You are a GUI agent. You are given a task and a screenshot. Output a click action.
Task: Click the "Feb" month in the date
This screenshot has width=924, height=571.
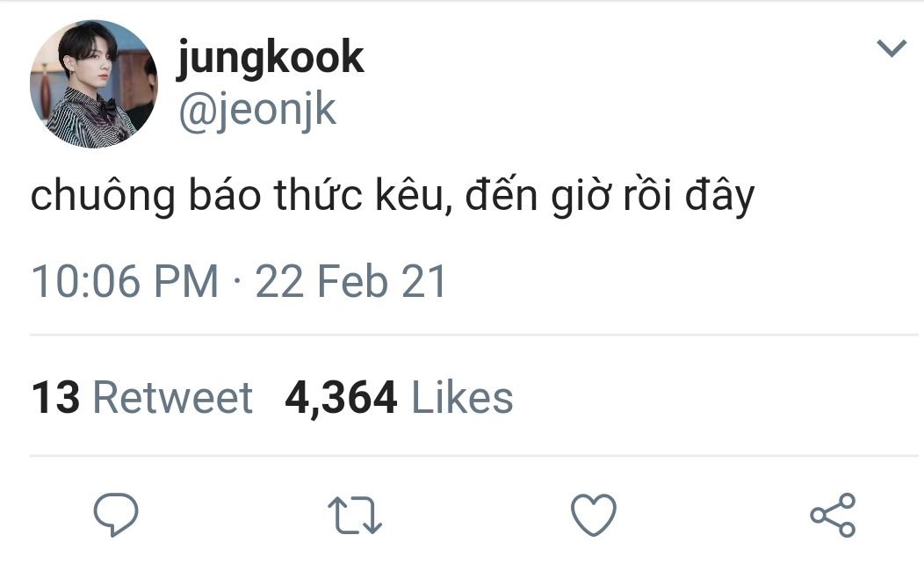pyautogui.click(x=352, y=281)
